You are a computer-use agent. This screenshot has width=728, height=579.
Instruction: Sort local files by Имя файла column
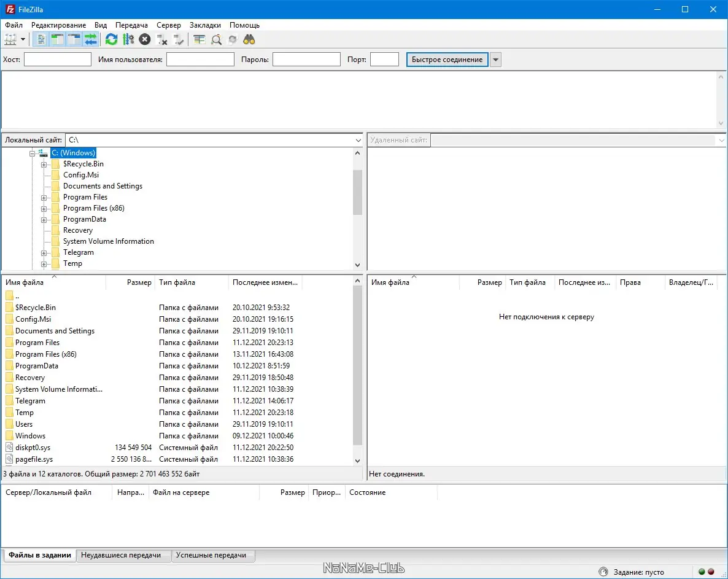click(x=54, y=282)
